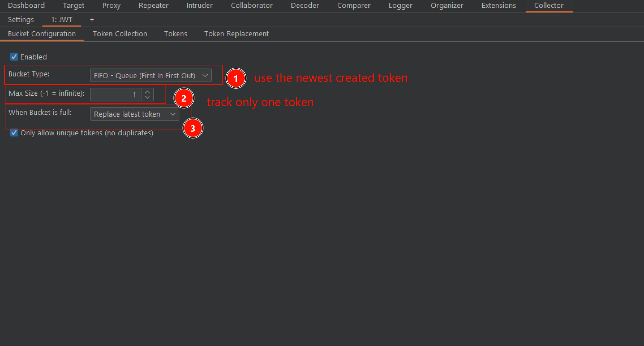Open the Organizer tab

click(447, 5)
